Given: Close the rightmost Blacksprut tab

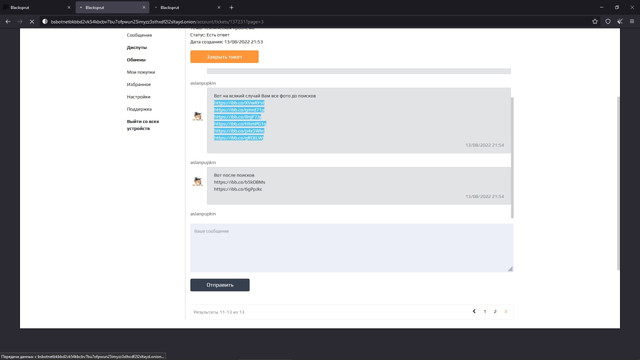Looking at the screenshot, I should (x=219, y=7).
